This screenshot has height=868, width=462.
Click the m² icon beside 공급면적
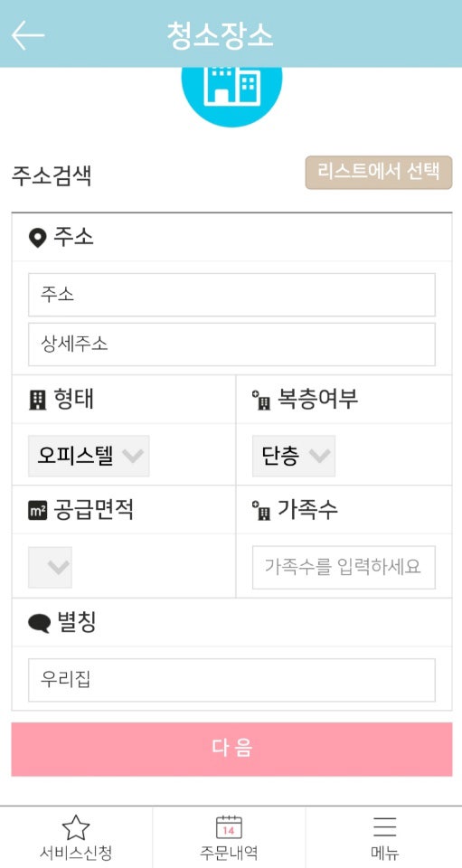[38, 511]
